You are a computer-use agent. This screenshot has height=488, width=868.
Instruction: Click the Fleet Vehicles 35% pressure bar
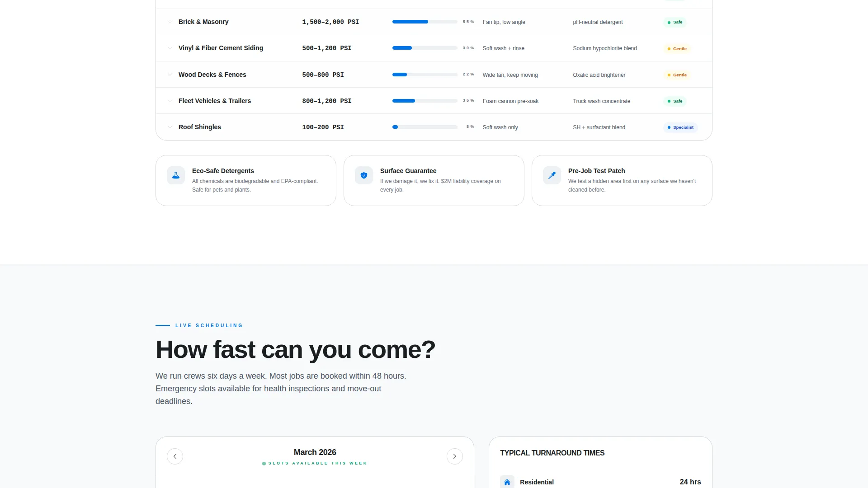point(425,101)
